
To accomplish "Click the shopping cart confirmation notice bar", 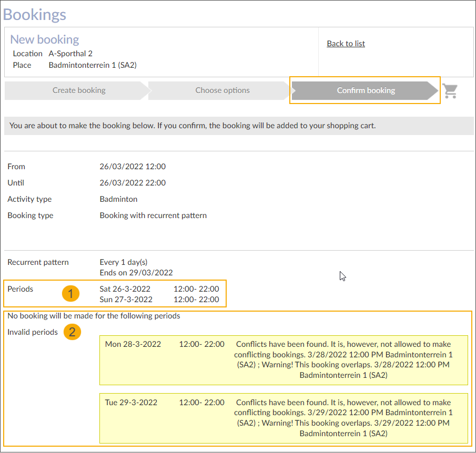I will click(238, 126).
